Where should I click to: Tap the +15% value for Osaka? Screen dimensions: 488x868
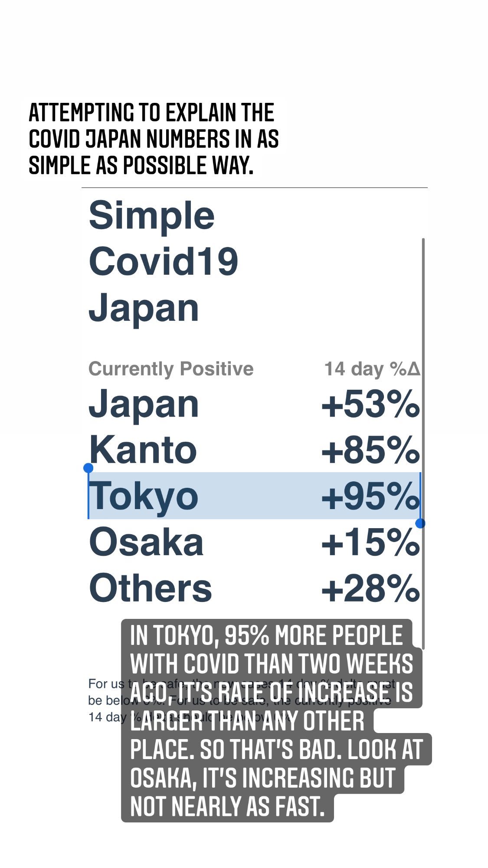(x=370, y=542)
